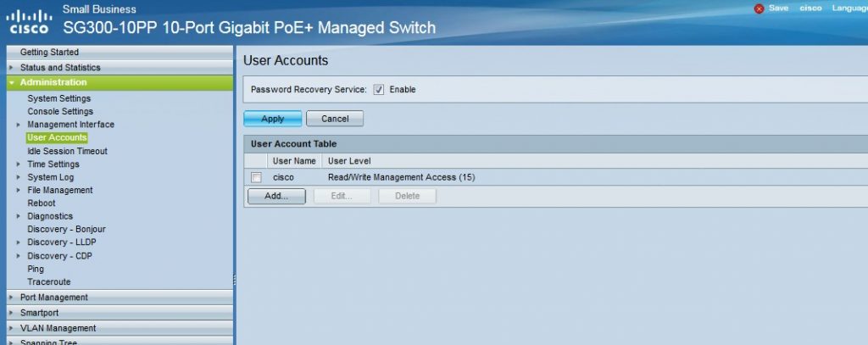868x345 pixels.
Task: Open Administration menu label
Action: (x=53, y=82)
